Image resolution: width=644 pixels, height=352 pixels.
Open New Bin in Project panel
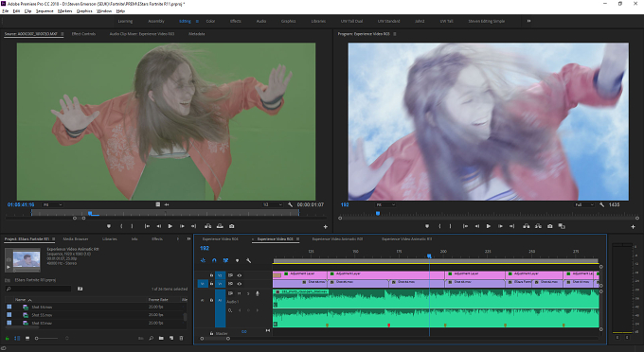[161, 338]
